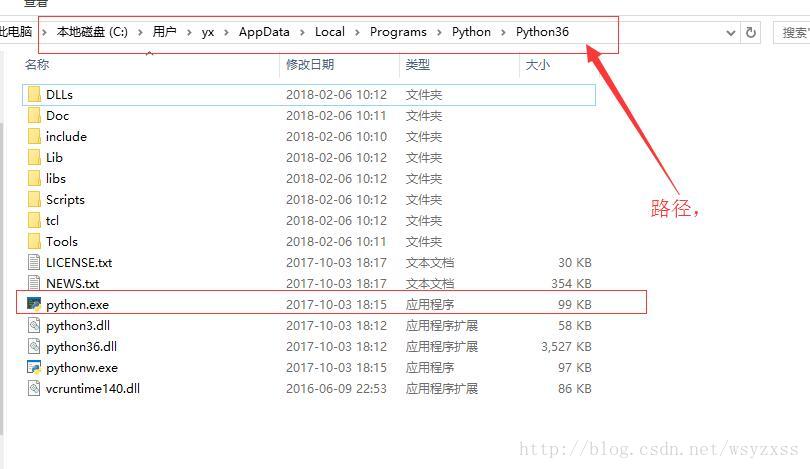
Task: Select the python36.dll file name
Action: (x=82, y=347)
